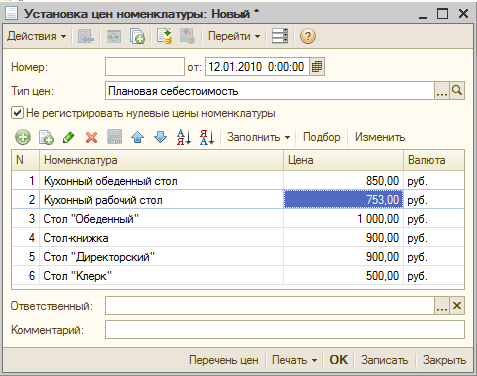Add a new row with green plus
Screen dimensions: 477x376
(x=23, y=137)
